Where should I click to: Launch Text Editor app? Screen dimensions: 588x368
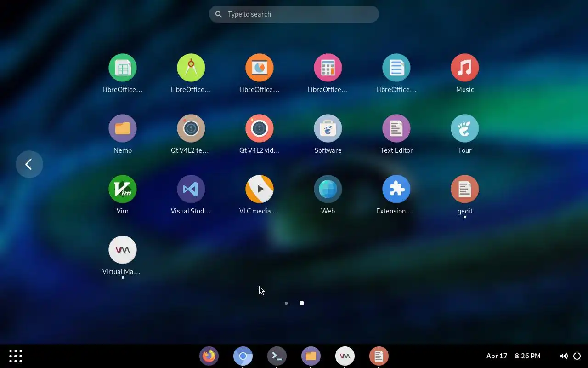[x=396, y=128]
